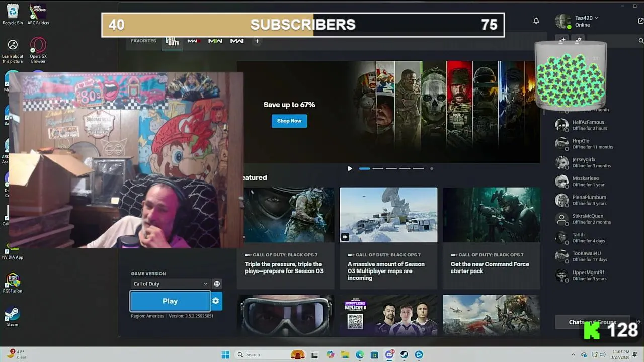Click the taskbar Search box
The width and height of the screenshot is (644, 362).
(x=271, y=355)
